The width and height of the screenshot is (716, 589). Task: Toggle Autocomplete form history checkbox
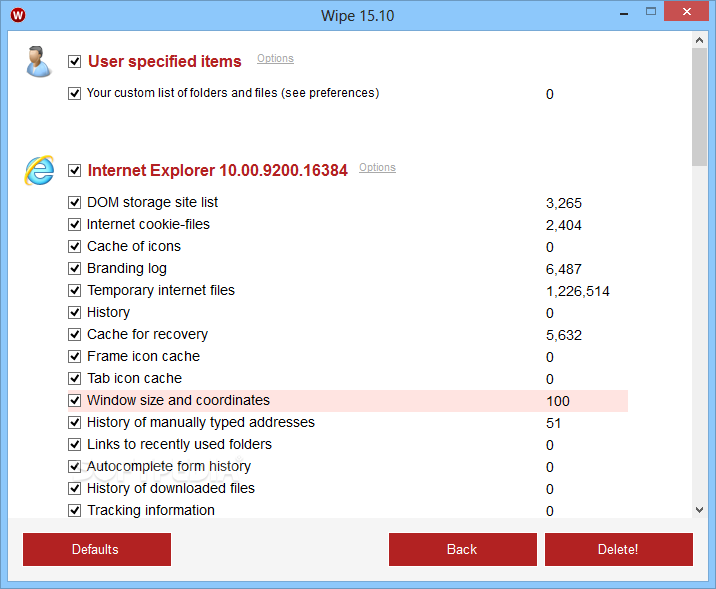click(x=74, y=466)
